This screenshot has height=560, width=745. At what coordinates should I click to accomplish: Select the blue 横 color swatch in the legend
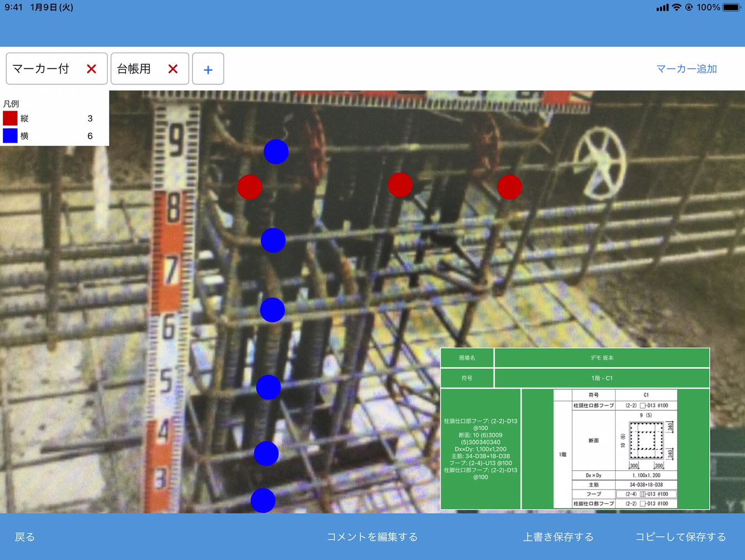(x=10, y=136)
